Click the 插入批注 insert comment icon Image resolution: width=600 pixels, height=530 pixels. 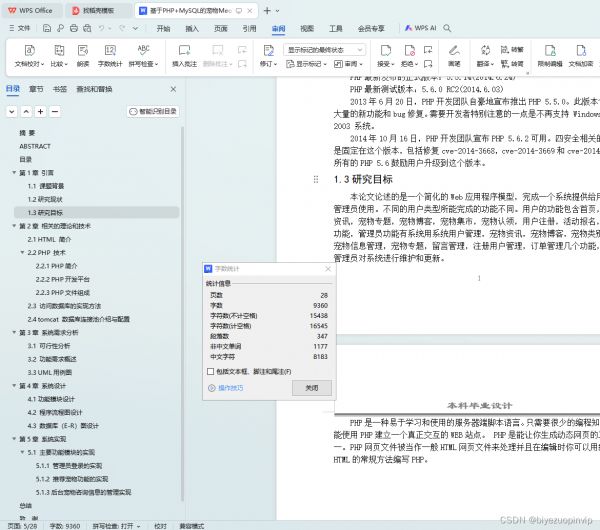click(x=184, y=52)
